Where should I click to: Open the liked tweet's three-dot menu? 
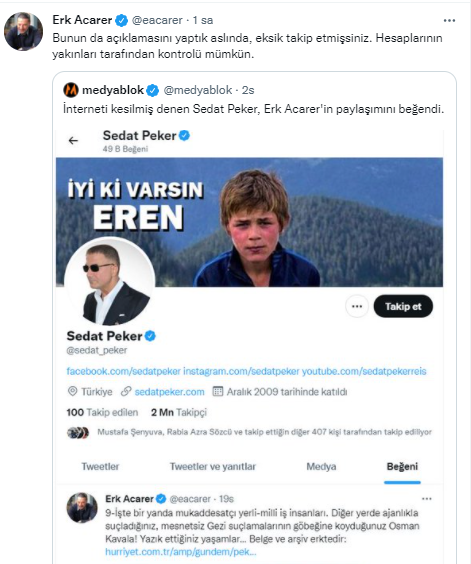[426, 499]
